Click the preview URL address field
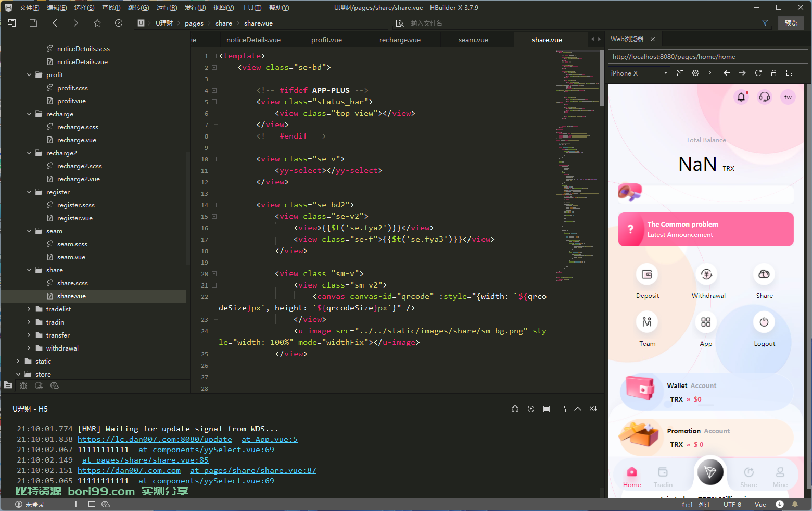 coord(708,57)
